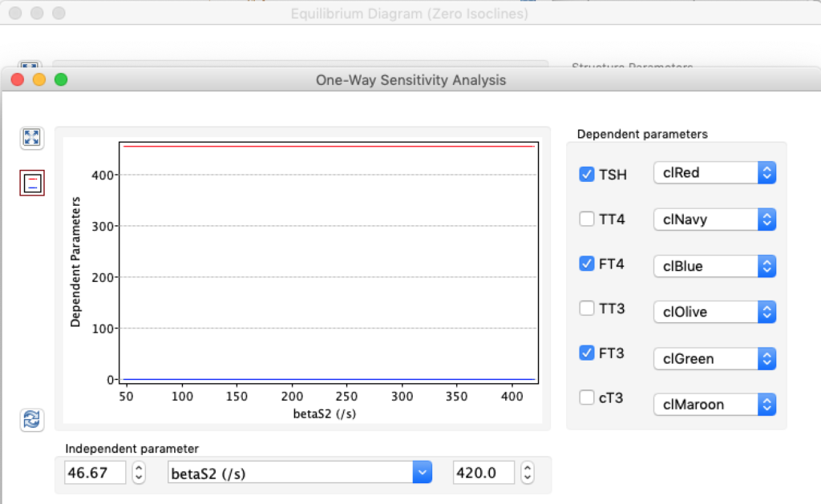Open the clRed color dropdown for TSH
The height and width of the screenshot is (504, 821).
(x=714, y=173)
